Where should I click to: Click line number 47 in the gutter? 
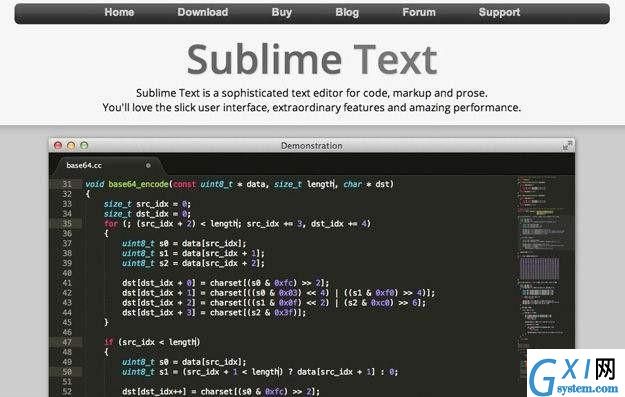point(67,342)
